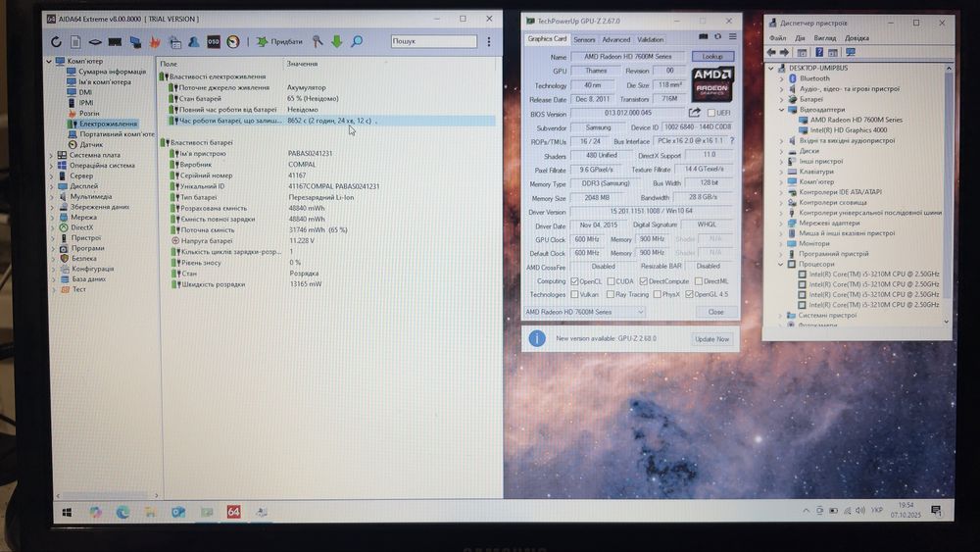Click the AIDA64 magnifier search icon
This screenshot has height=552, width=980.
click(357, 42)
